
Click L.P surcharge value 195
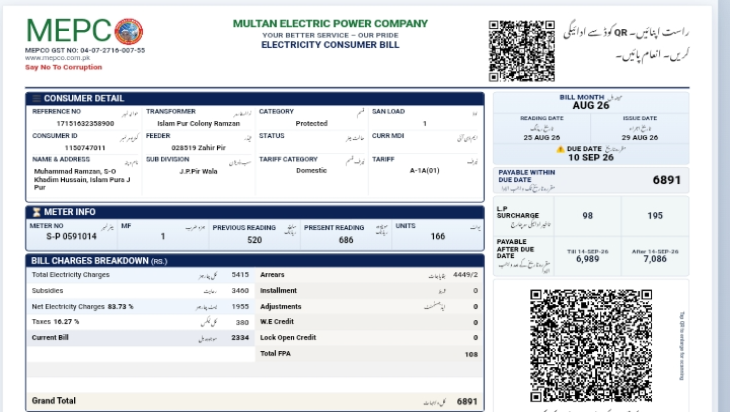click(655, 216)
